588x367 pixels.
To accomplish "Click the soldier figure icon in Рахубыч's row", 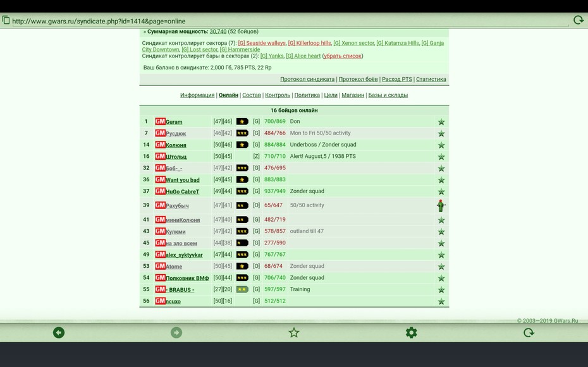I will pyautogui.click(x=441, y=205).
